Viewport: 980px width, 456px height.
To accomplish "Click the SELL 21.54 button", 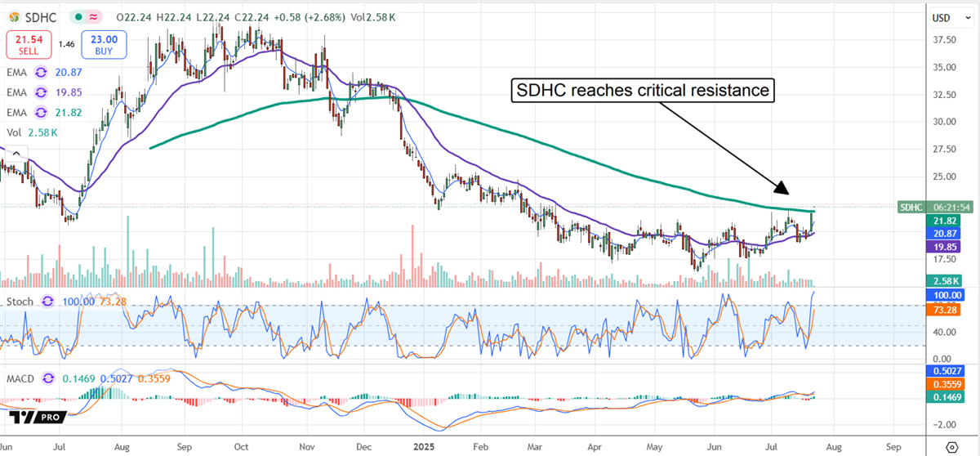I will [29, 45].
